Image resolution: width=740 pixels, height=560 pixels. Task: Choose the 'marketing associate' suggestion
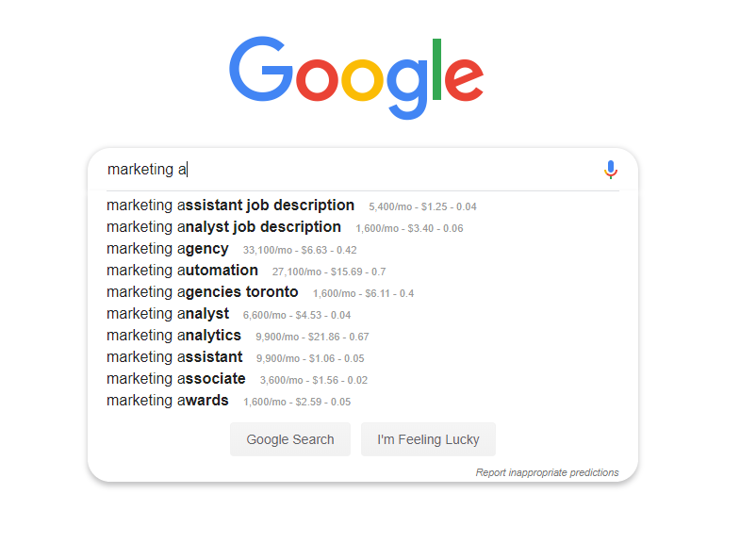pyautogui.click(x=176, y=379)
